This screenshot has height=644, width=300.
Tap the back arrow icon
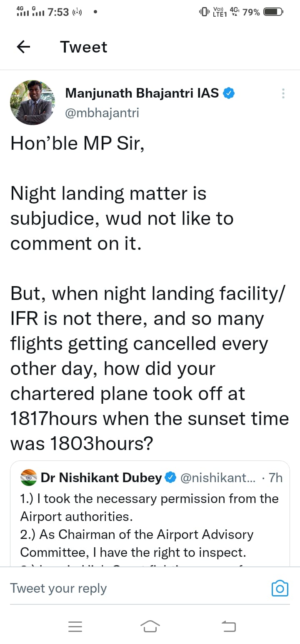coord(23,47)
